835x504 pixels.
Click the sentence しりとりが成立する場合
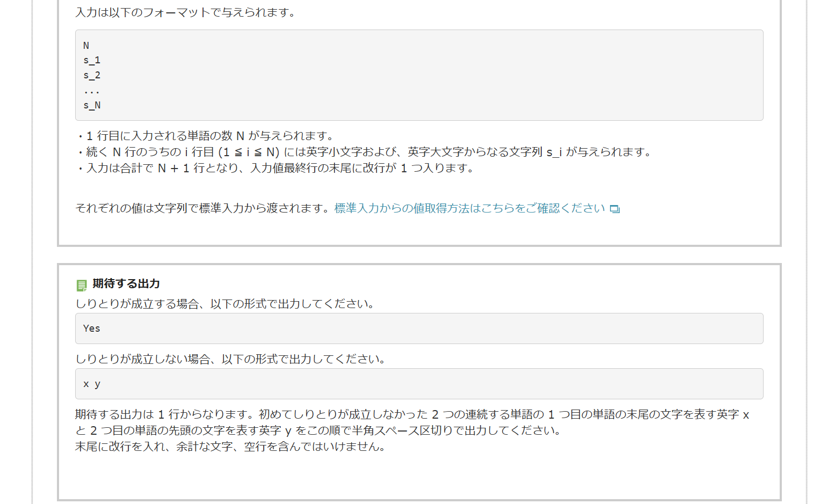pos(226,304)
